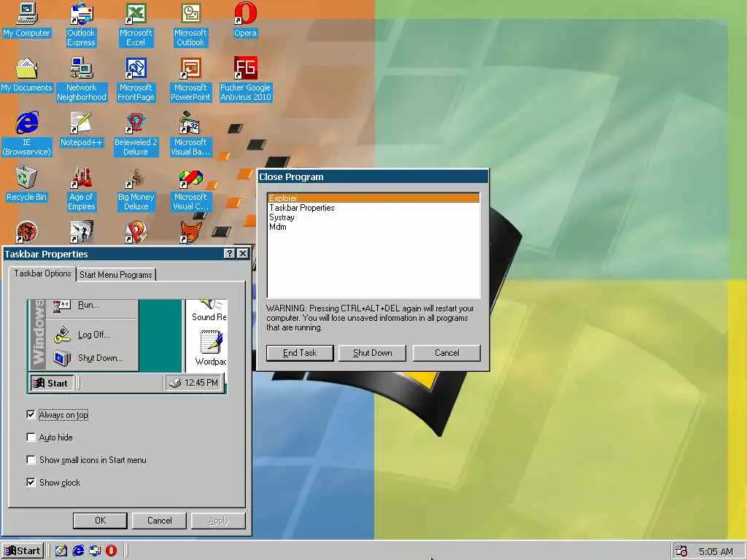Click the system tray scheduler icon
Viewport: 747px width, 560px height.
pyautogui.click(x=681, y=551)
